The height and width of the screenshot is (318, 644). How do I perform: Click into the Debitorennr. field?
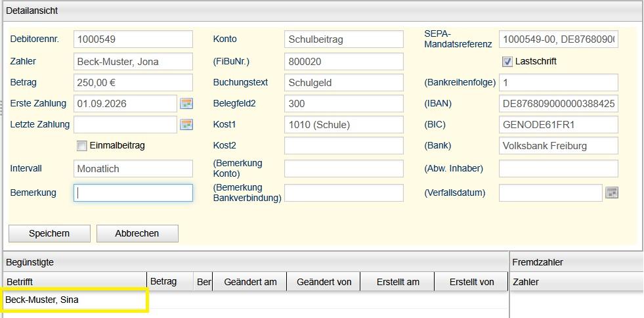click(x=133, y=39)
